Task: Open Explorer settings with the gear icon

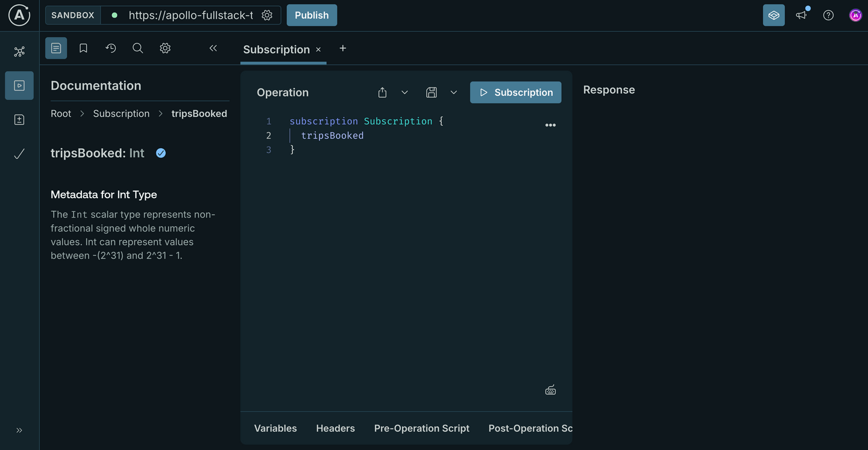Action: pos(165,48)
